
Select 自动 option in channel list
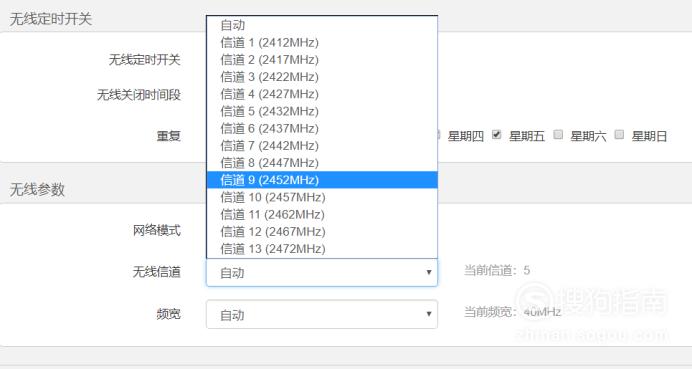[322, 25]
